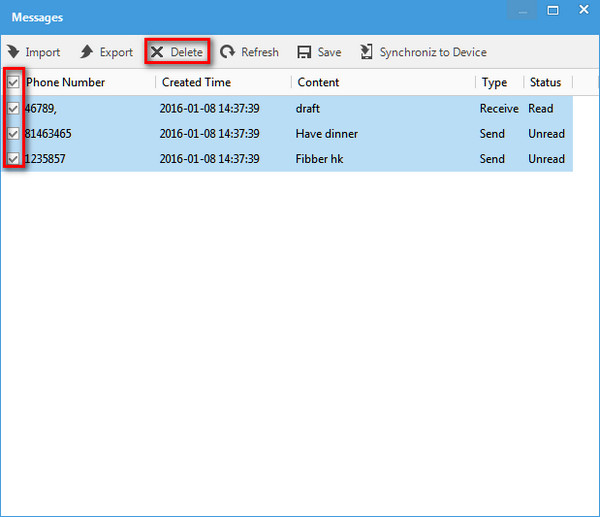The width and height of the screenshot is (600, 517).
Task: Maximize the Messages window
Action: point(553,11)
